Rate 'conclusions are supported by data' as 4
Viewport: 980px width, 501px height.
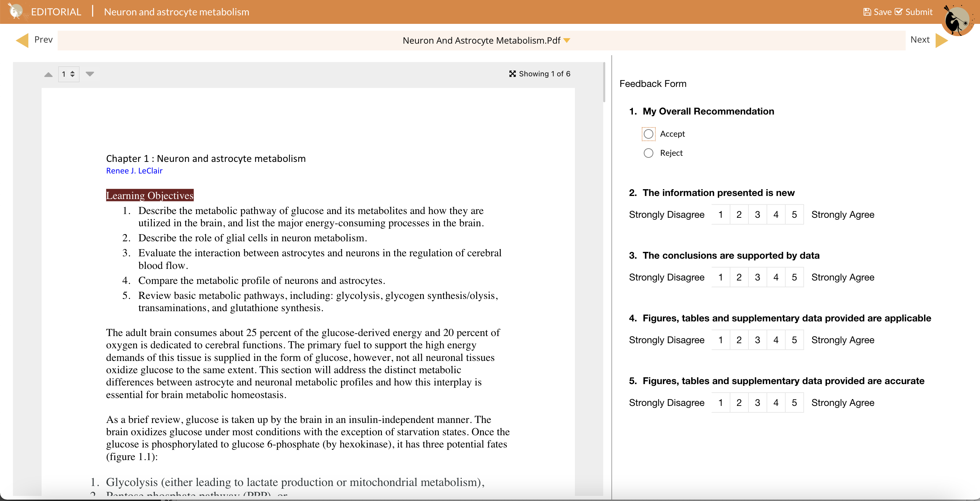(776, 277)
